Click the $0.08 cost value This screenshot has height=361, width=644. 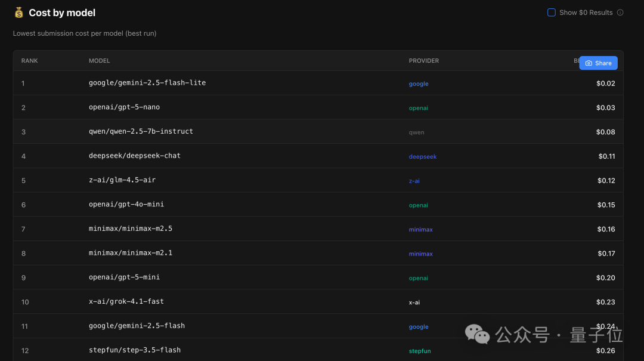pos(606,132)
